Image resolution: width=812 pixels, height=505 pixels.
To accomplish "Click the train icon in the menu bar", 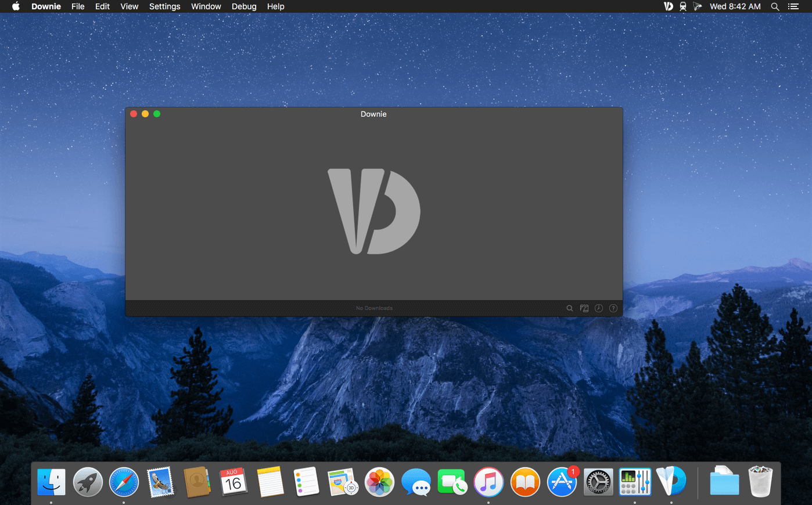I will [683, 6].
